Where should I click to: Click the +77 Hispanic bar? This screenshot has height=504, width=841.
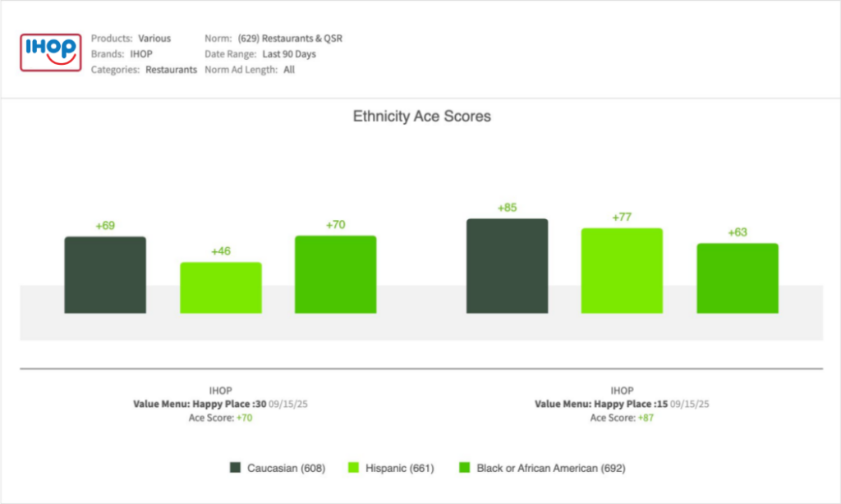tap(622, 270)
